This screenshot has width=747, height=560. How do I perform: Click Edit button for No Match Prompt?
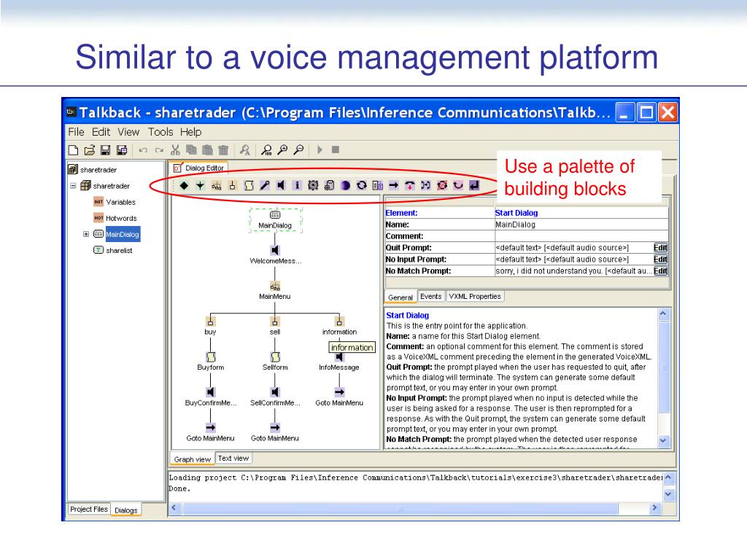pos(660,271)
